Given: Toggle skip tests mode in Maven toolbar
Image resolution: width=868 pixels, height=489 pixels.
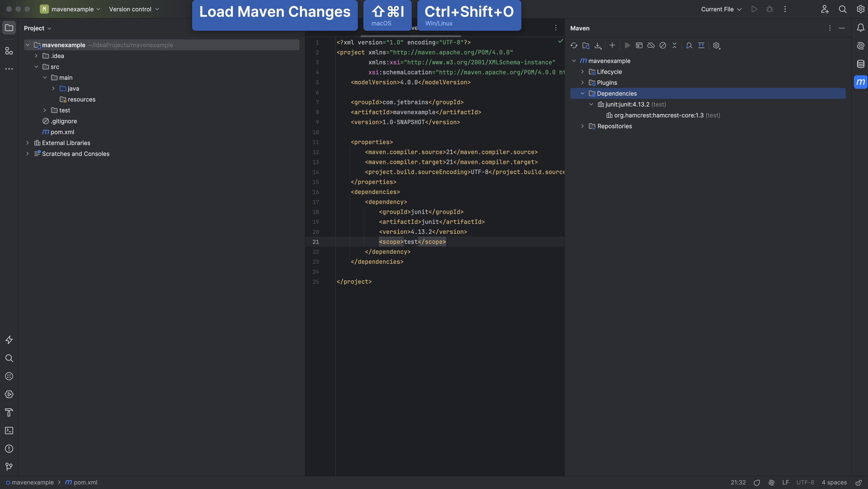Looking at the screenshot, I should (x=663, y=45).
